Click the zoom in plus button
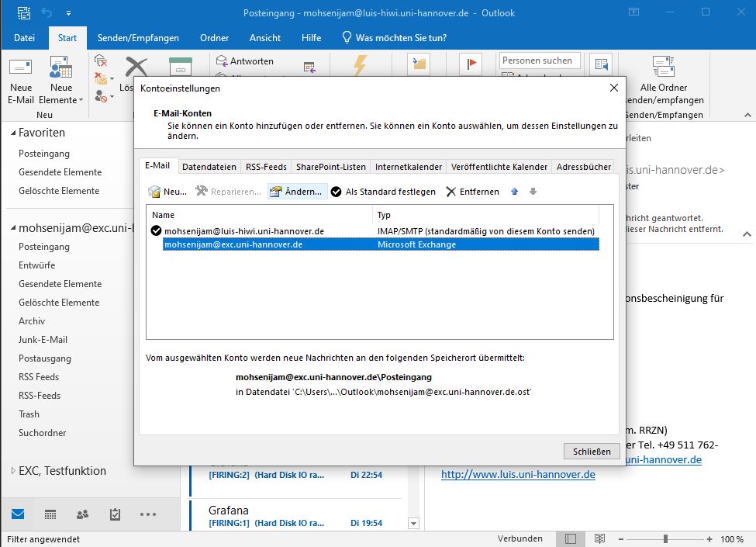Viewport: 756px width, 547px height. pos(709,538)
